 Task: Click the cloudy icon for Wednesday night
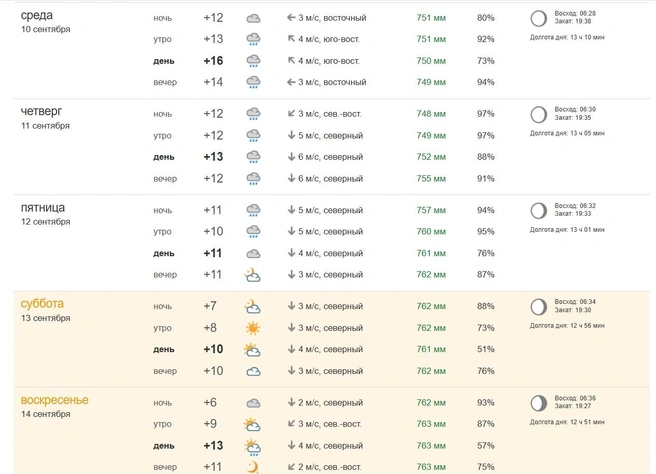[x=253, y=18]
